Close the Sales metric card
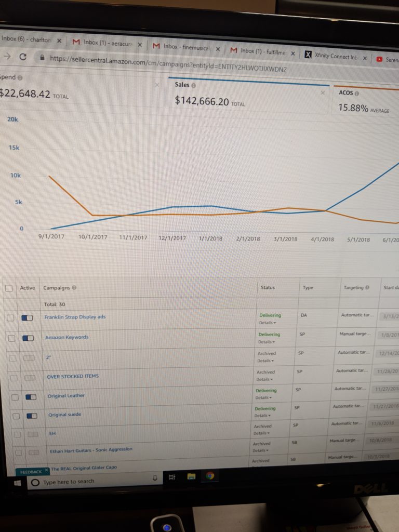Screen dimensions: 399x532 323,92
